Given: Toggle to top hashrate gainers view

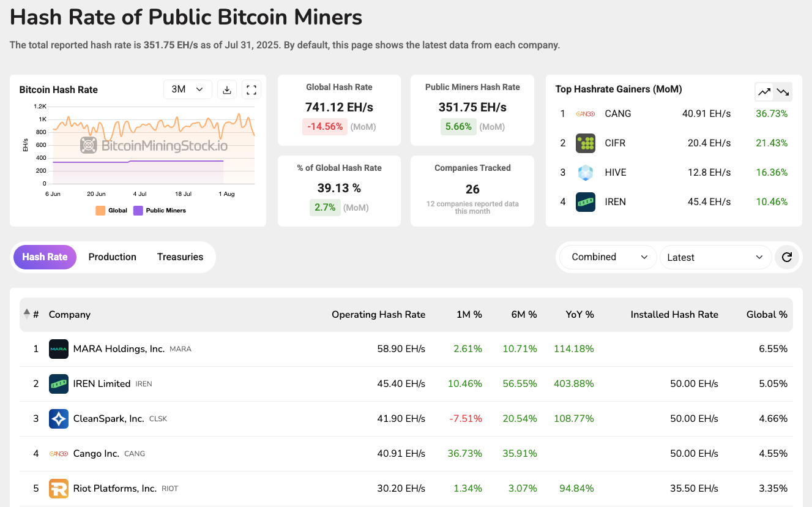Looking at the screenshot, I should tap(764, 92).
